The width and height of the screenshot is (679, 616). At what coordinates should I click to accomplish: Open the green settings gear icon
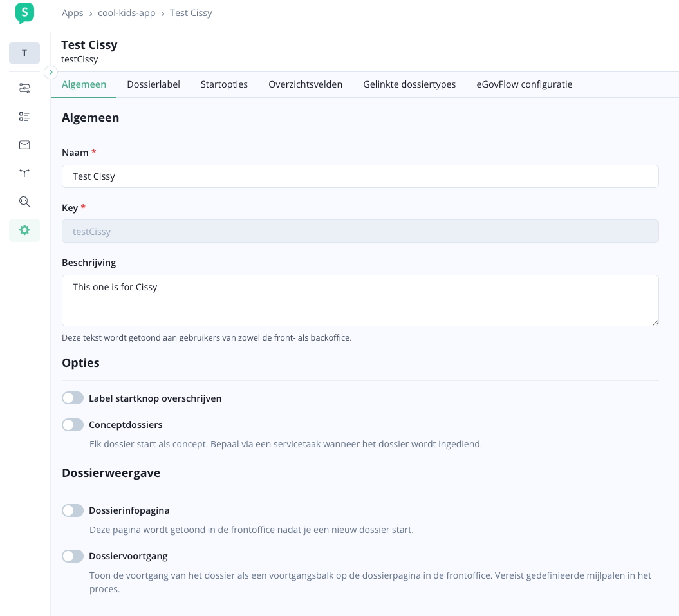coord(24,230)
